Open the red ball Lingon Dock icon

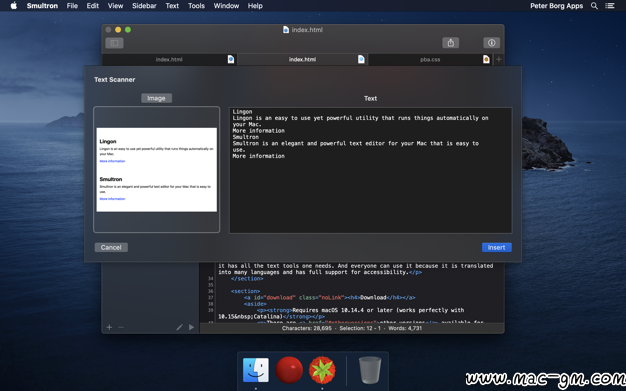[289, 370]
